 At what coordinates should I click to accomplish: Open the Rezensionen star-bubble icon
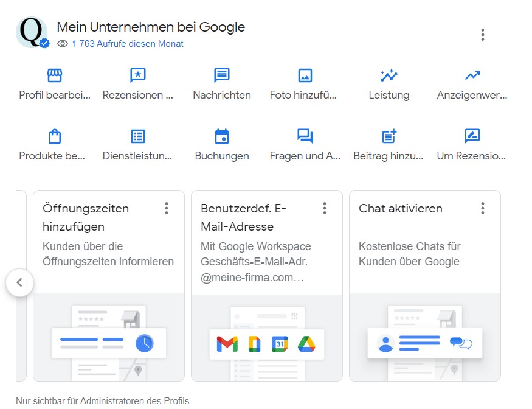coord(138,75)
